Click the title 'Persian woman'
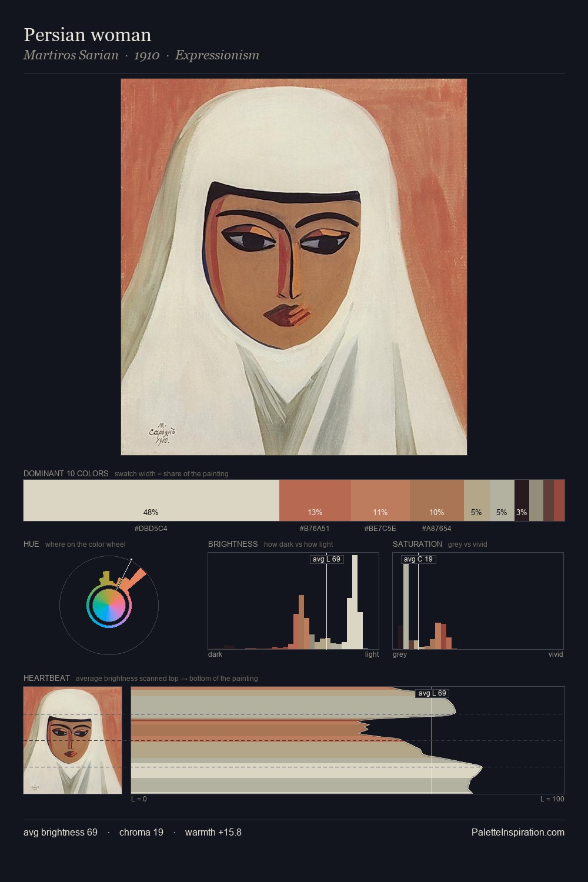The width and height of the screenshot is (588, 882). click(88, 35)
